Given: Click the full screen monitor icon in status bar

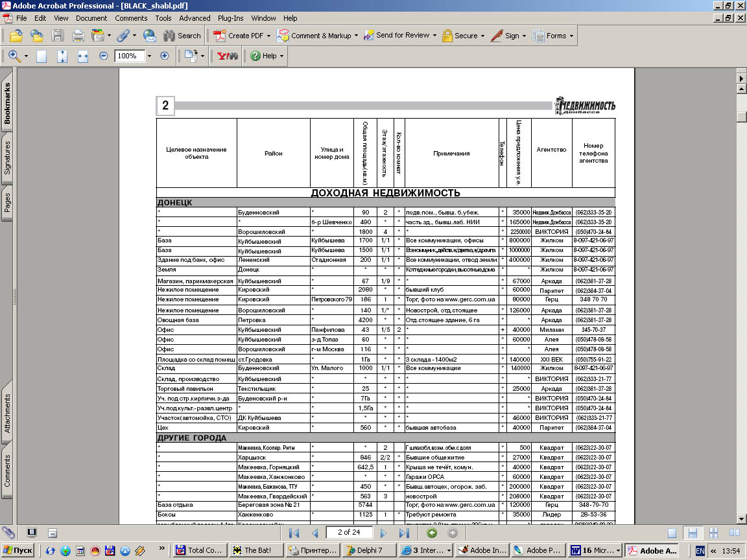Looking at the screenshot, I should [32, 533].
